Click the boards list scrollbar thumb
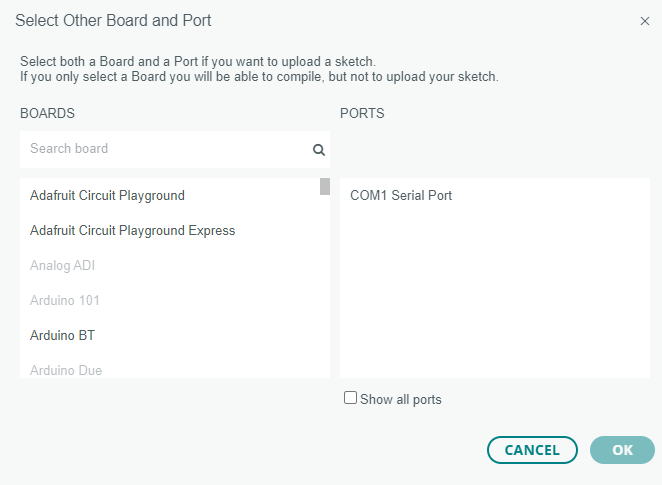The image size is (662, 485). point(325,186)
